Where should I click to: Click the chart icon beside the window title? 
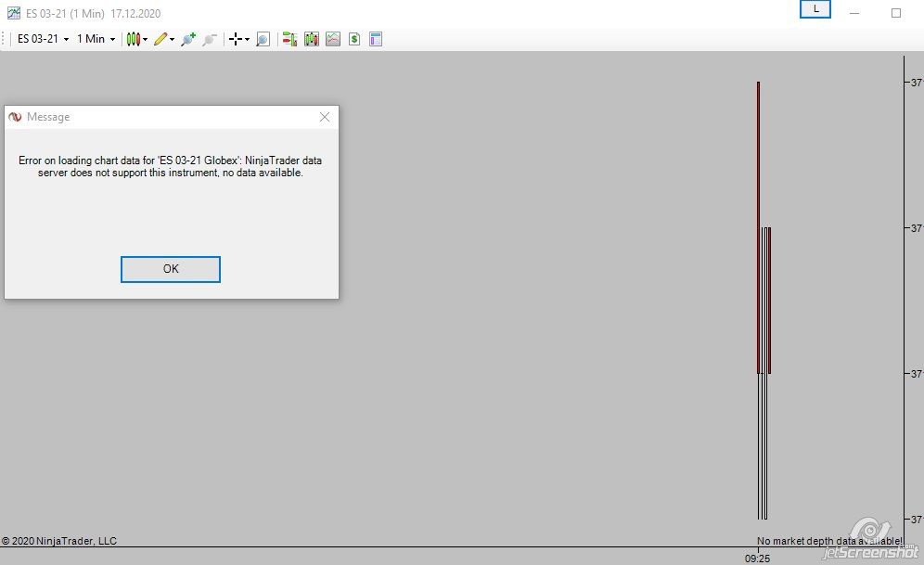point(14,13)
